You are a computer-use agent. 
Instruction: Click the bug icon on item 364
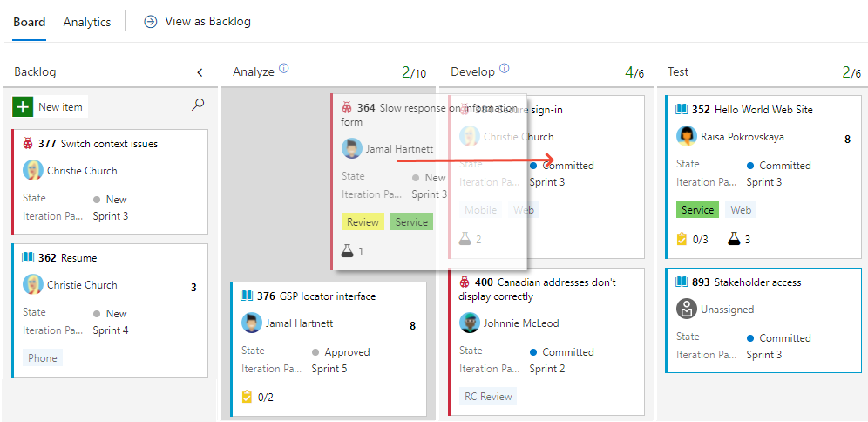point(347,107)
